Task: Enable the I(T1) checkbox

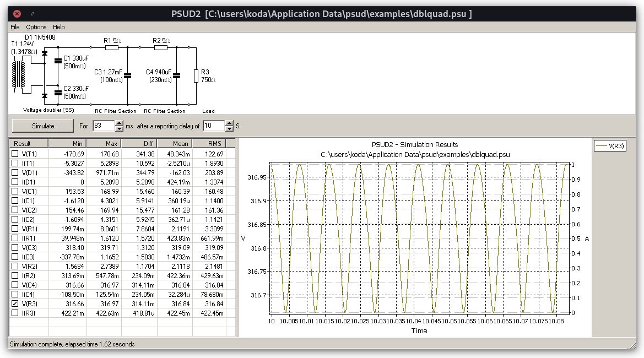Action: click(x=15, y=163)
